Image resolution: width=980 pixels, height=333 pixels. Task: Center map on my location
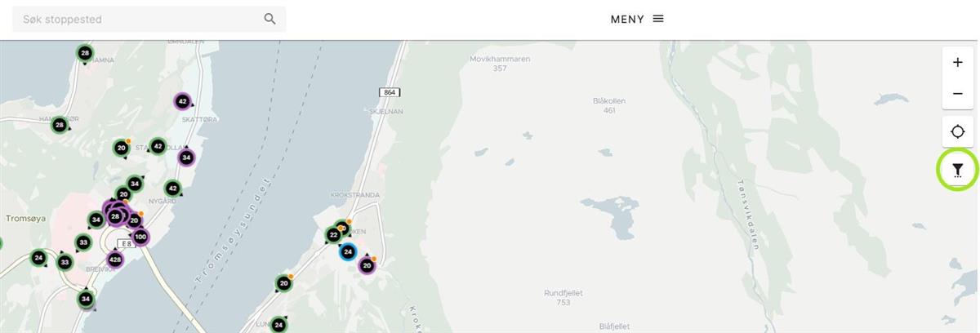(x=958, y=131)
